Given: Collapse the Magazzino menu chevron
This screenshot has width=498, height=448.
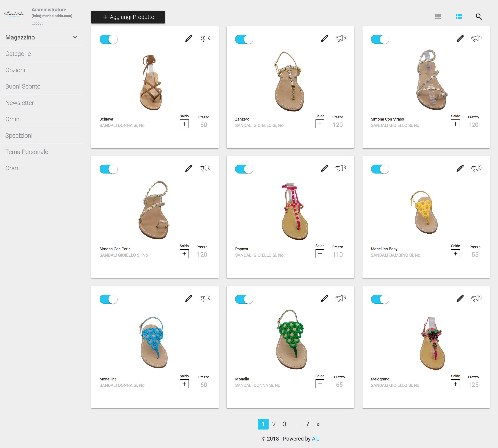Looking at the screenshot, I should pos(75,37).
